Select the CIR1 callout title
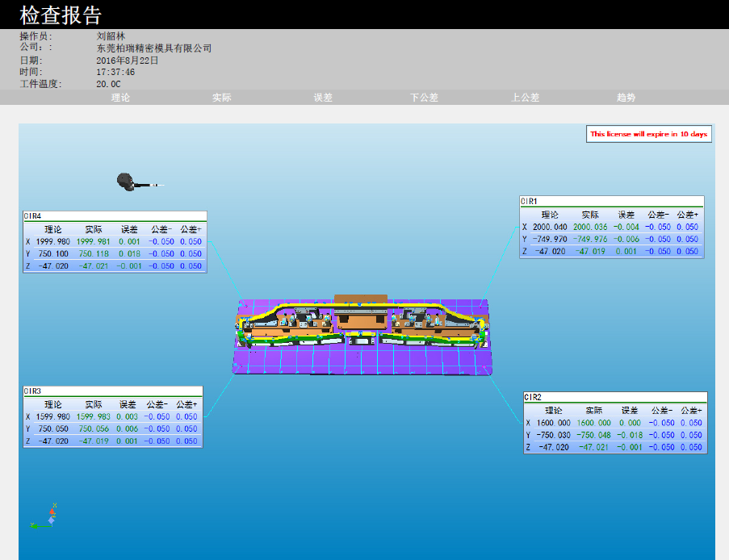The height and width of the screenshot is (560, 729). tap(530, 201)
